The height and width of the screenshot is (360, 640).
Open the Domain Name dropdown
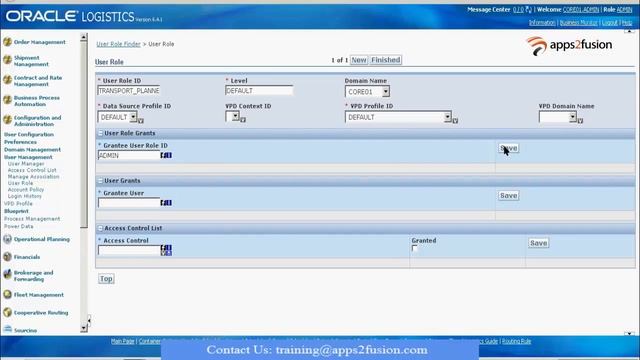pyautogui.click(x=385, y=91)
